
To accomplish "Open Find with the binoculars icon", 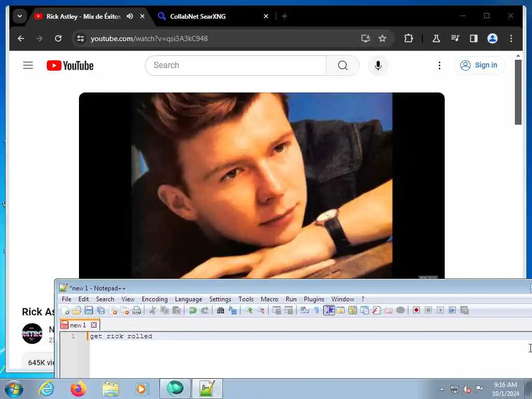I will coord(220,310).
